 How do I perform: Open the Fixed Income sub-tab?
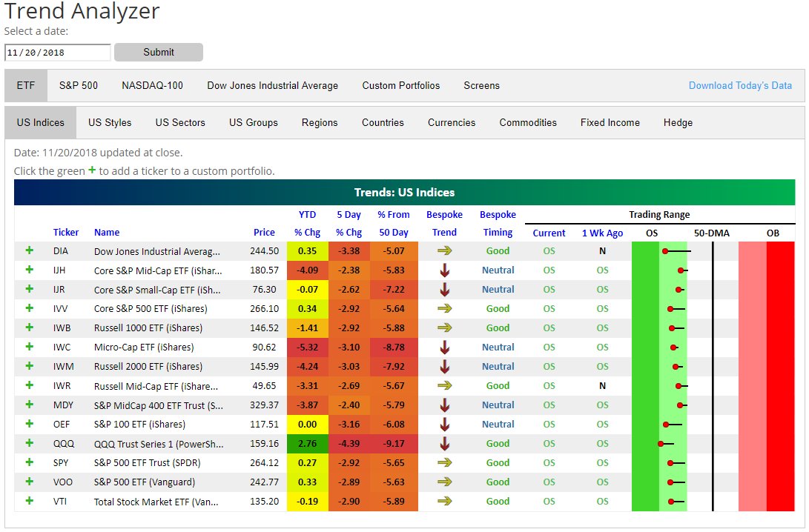(x=610, y=123)
